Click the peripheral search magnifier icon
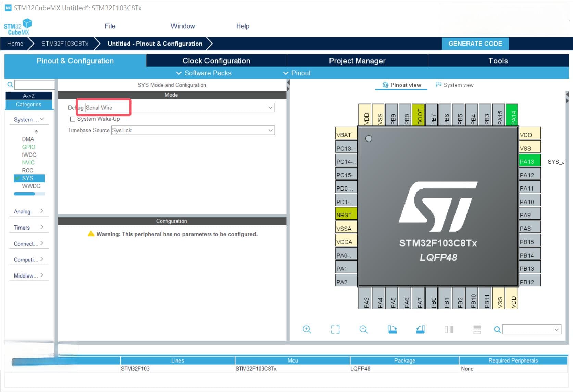The height and width of the screenshot is (392, 573). [x=10, y=84]
